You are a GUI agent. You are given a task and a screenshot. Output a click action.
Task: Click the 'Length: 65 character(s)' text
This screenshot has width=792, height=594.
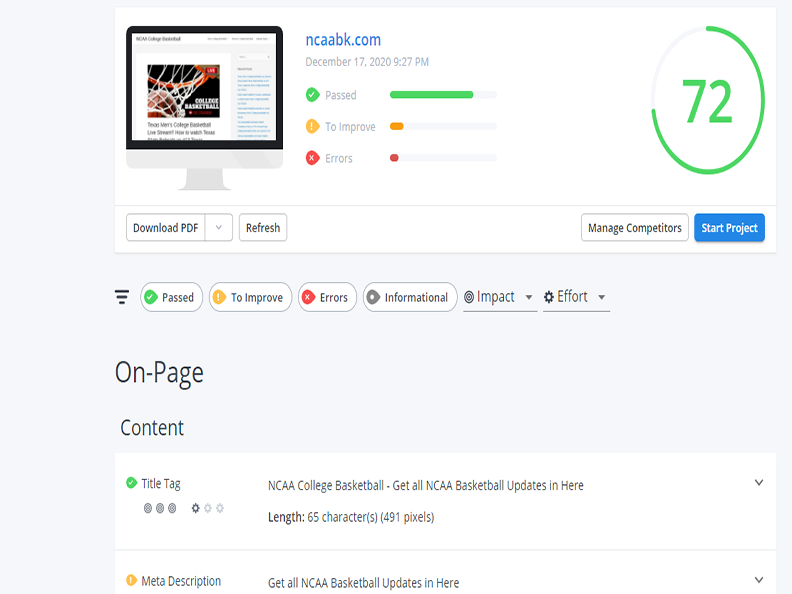point(351,517)
